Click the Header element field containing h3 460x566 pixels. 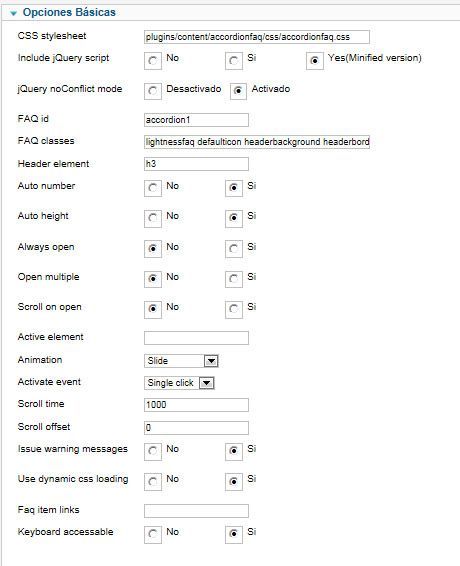tap(196, 164)
